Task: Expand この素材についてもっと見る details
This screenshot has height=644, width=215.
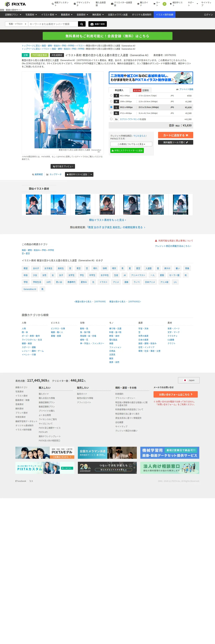Action: pyautogui.click(x=131, y=144)
